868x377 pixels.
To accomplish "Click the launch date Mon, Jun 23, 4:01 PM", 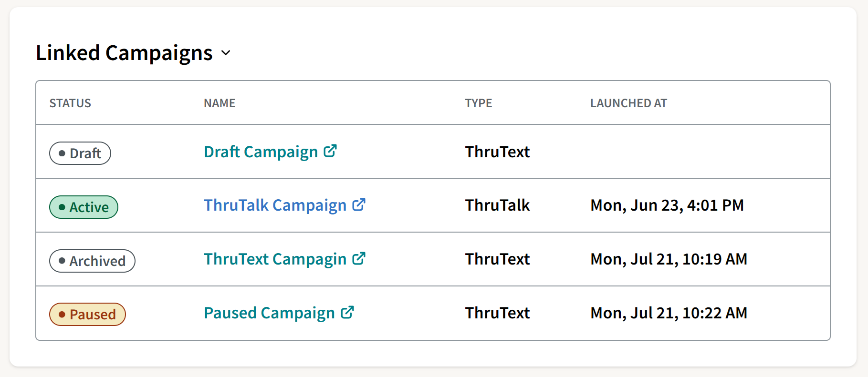I will [667, 205].
